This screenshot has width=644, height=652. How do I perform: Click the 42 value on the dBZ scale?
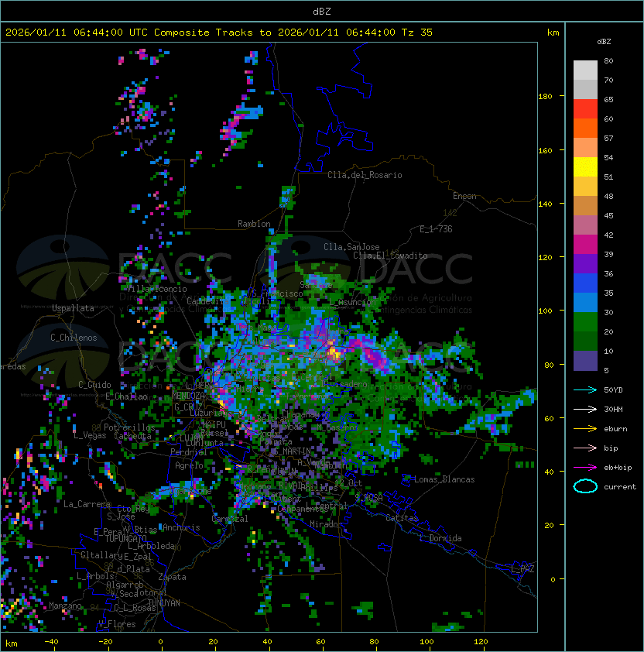608,235
